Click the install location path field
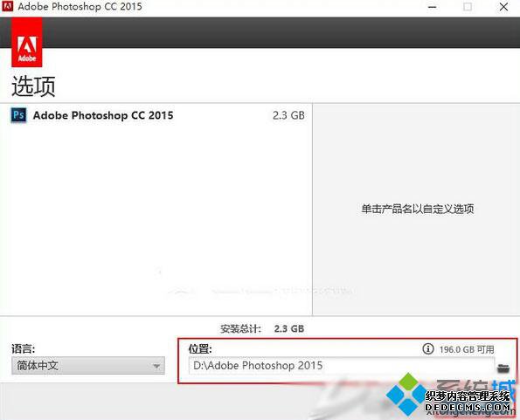Viewport: 520px width, 420px height. (x=342, y=366)
